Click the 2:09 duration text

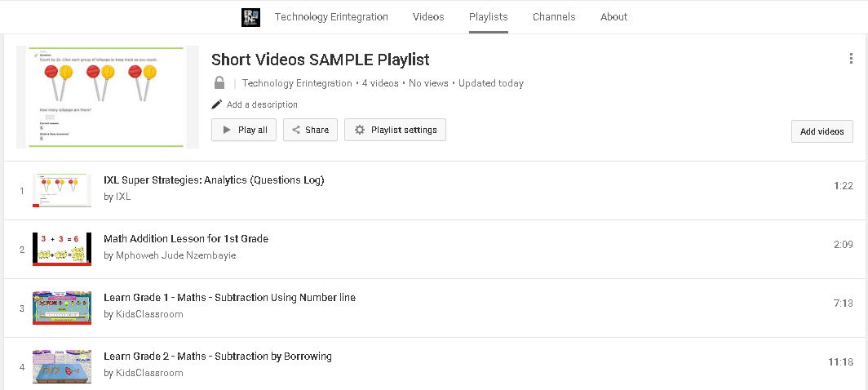pyautogui.click(x=843, y=244)
